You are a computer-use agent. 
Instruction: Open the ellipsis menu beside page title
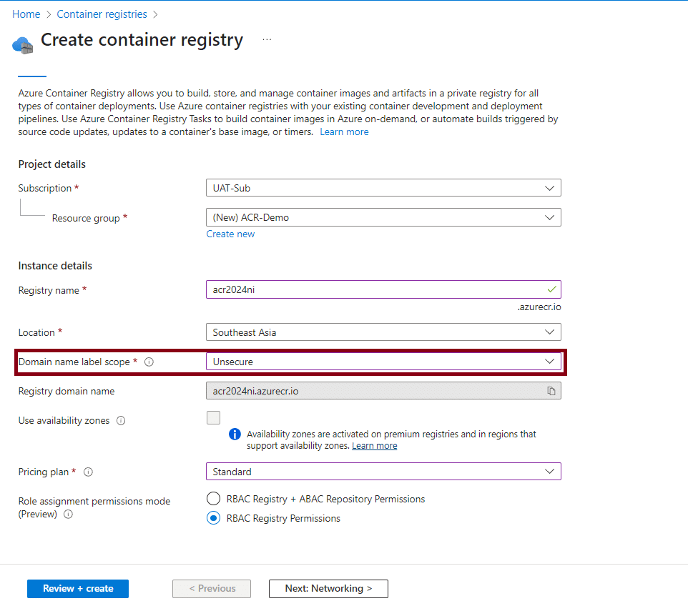(x=267, y=40)
